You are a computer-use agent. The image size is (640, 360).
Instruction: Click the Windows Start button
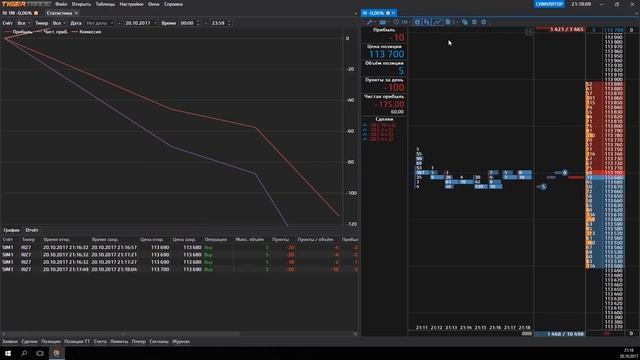click(x=8, y=353)
